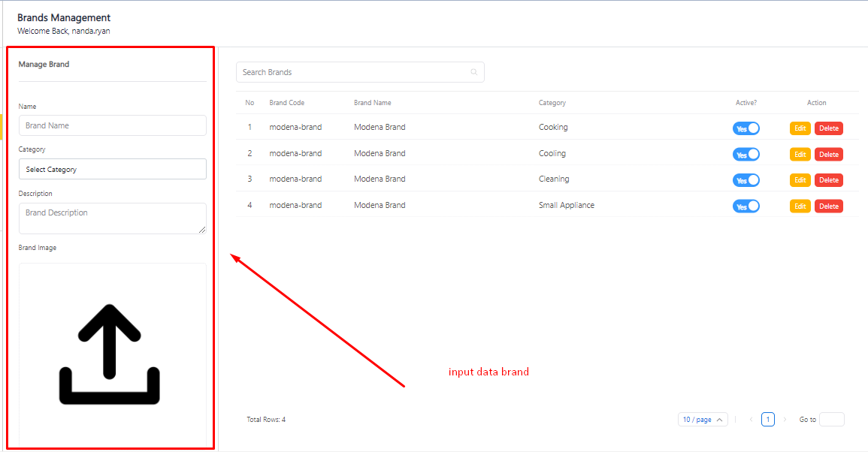The height and width of the screenshot is (452, 868).
Task: Focus the Brand Description text area
Action: (x=112, y=218)
